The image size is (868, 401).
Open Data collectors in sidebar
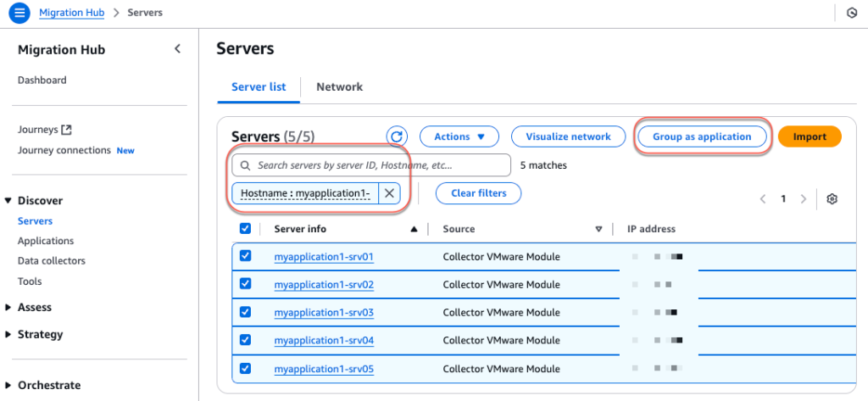pyautogui.click(x=52, y=261)
